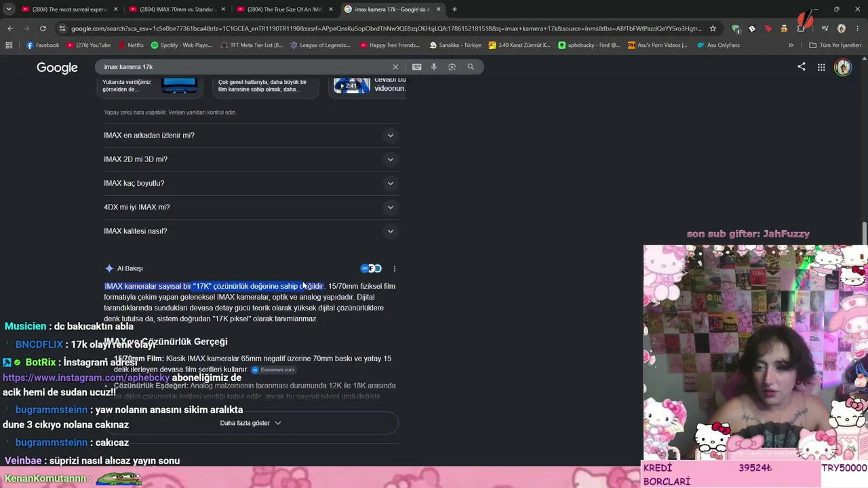Go to the Google logo homepage

click(x=57, y=68)
